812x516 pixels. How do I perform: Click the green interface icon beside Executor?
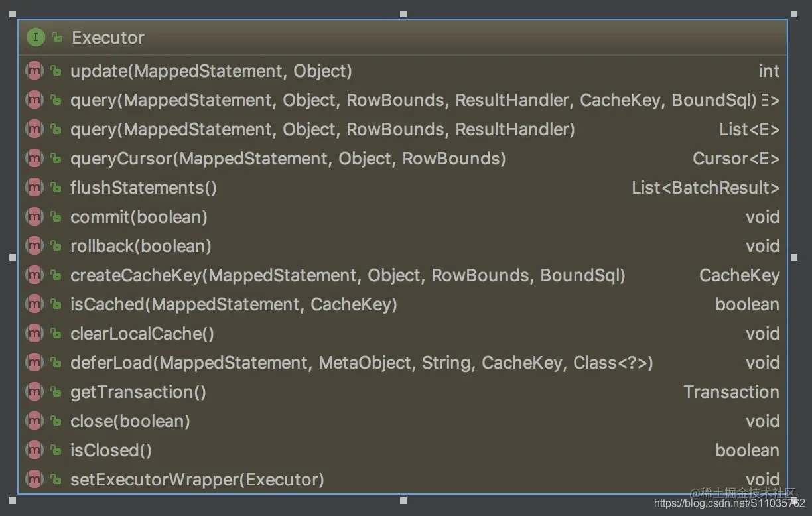35,38
